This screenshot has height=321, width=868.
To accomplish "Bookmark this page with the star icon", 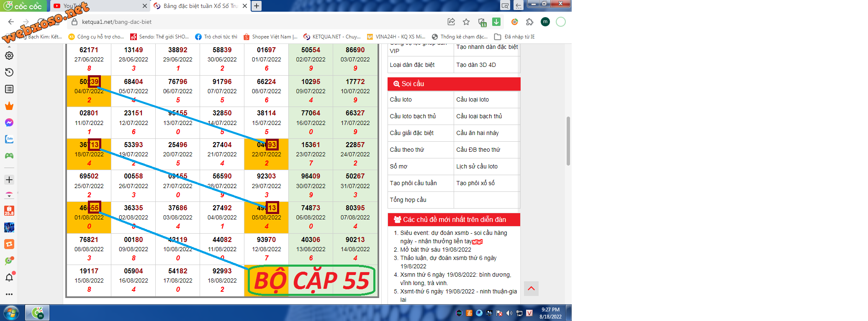I will (466, 22).
